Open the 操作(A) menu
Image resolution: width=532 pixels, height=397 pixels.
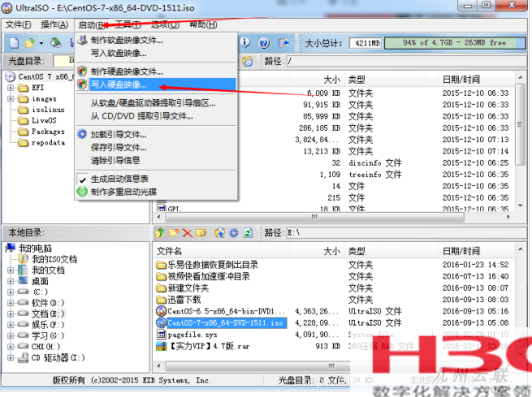click(x=54, y=24)
